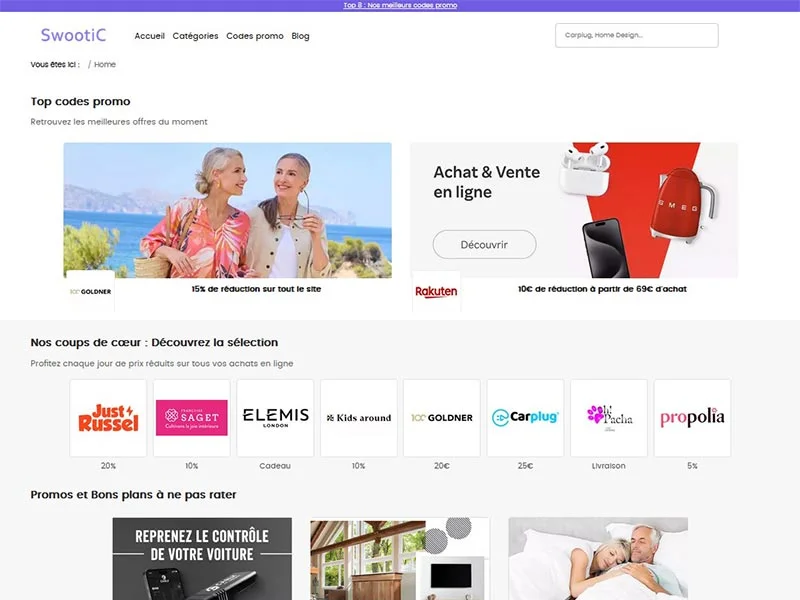Image resolution: width=800 pixels, height=600 pixels.
Task: Open the 10€ de réduction à partir de 69€ offer
Action: (602, 289)
